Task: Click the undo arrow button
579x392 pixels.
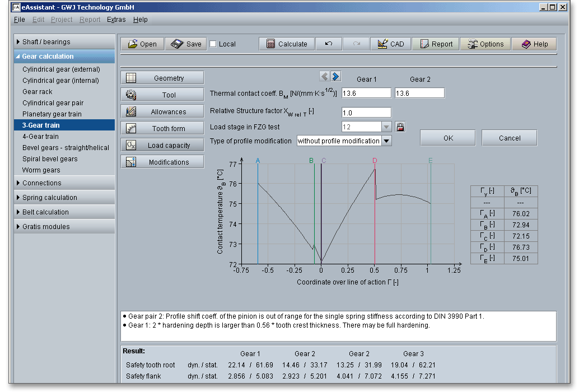Action: 329,44
